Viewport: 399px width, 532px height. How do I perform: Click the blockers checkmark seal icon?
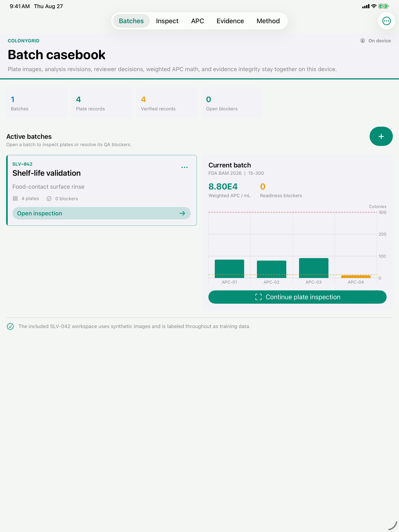tap(49, 199)
